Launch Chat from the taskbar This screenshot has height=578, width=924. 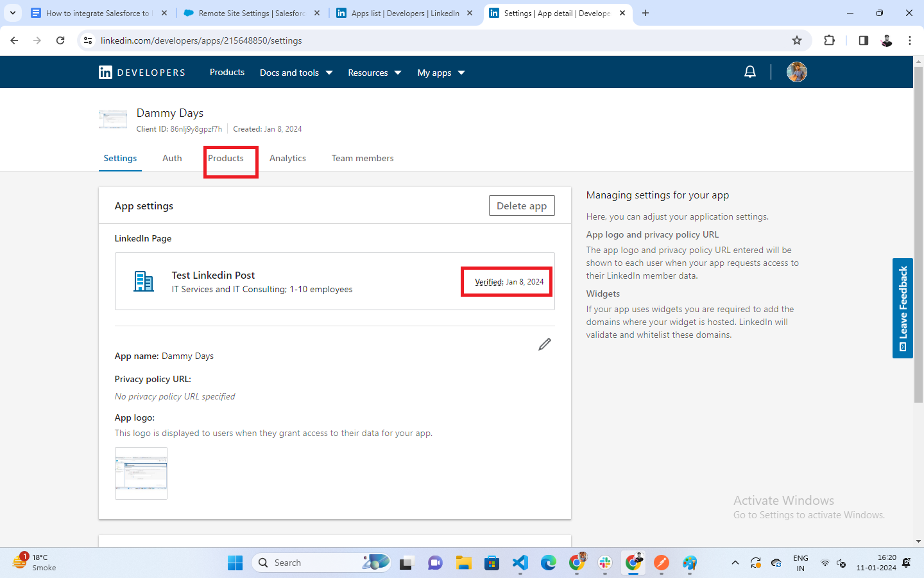click(x=435, y=563)
